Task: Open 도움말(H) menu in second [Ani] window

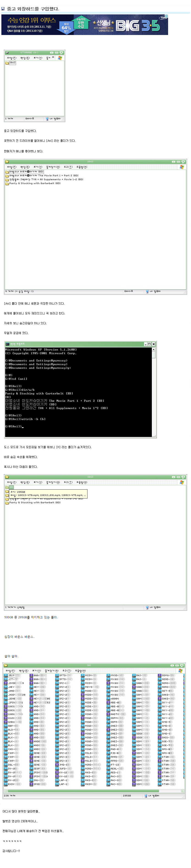Action: click(x=82, y=482)
